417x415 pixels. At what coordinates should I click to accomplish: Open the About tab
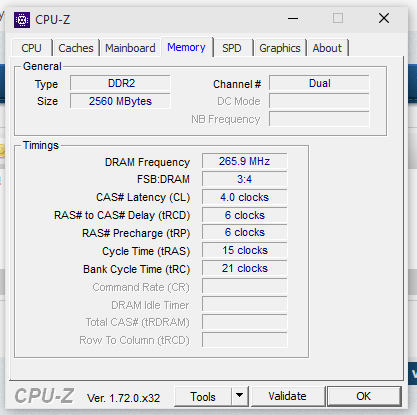[327, 48]
